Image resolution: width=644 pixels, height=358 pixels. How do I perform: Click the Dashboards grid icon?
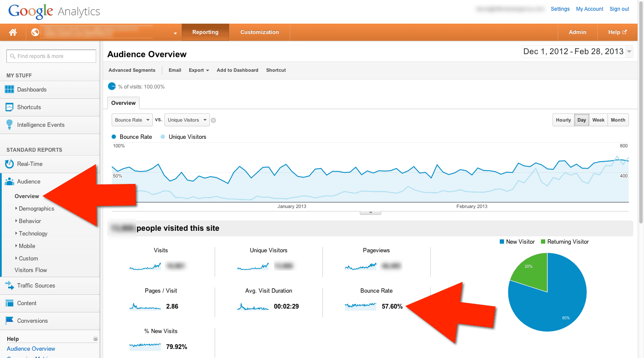9,89
